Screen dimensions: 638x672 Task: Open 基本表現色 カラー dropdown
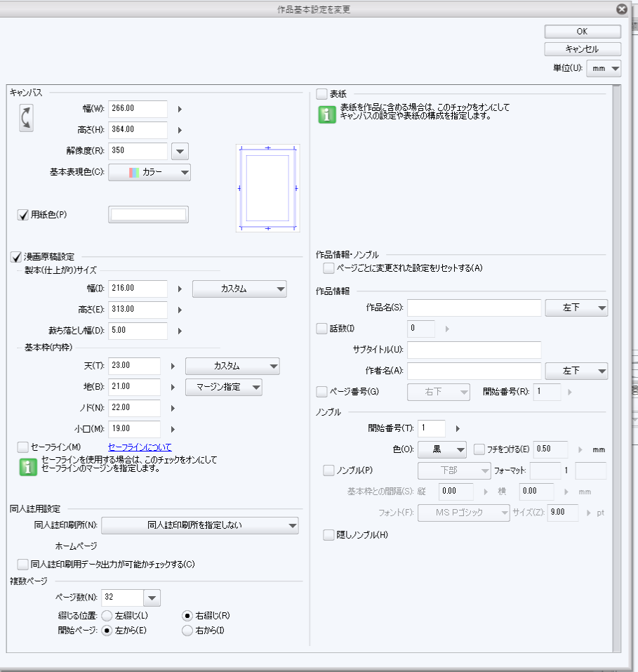(x=149, y=172)
